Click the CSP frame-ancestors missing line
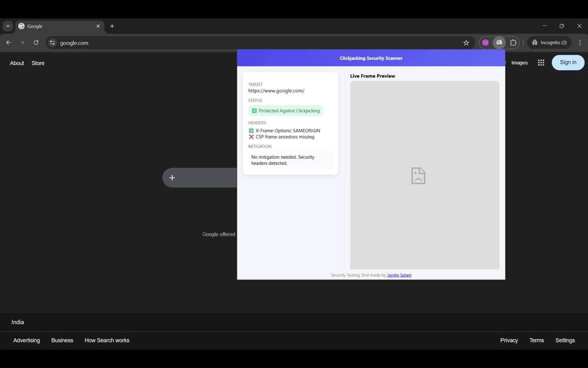The width and height of the screenshot is (588, 368). pos(282,137)
